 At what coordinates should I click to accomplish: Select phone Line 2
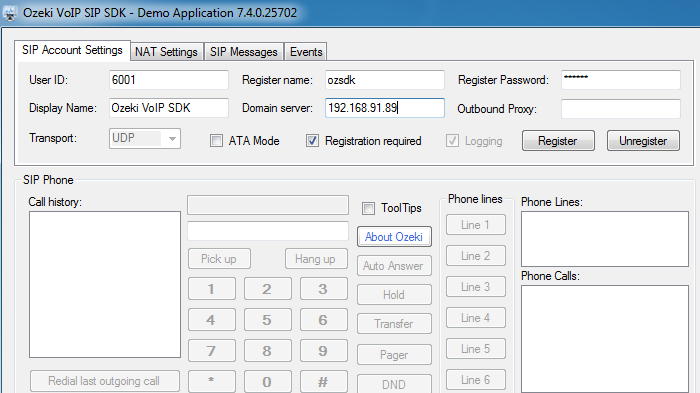[x=476, y=256]
